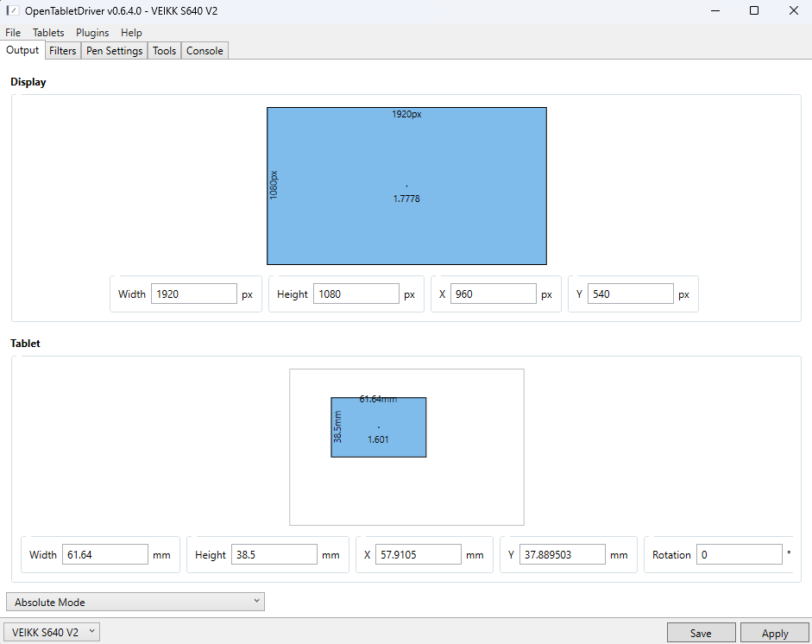Image resolution: width=812 pixels, height=644 pixels.
Task: Open the Help menu
Action: pyautogui.click(x=131, y=33)
